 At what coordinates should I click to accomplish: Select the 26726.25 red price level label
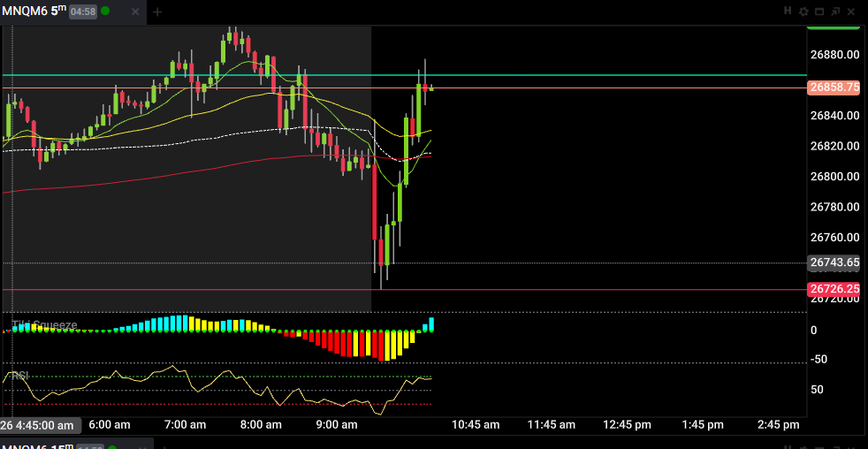[x=834, y=288]
